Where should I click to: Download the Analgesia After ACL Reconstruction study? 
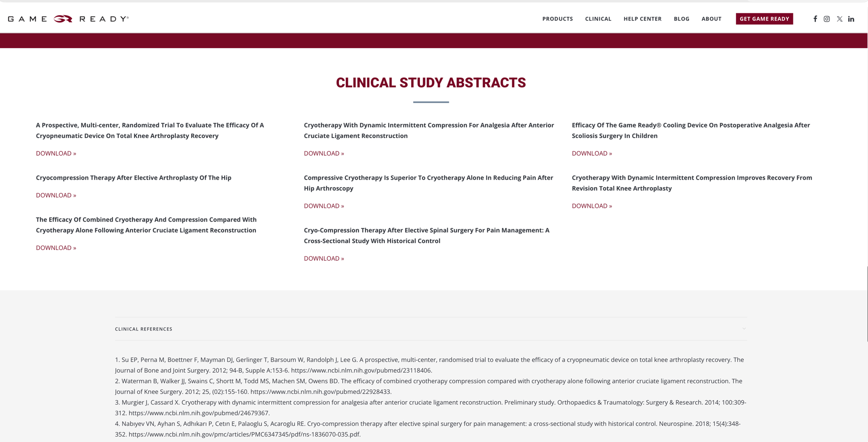[324, 153]
